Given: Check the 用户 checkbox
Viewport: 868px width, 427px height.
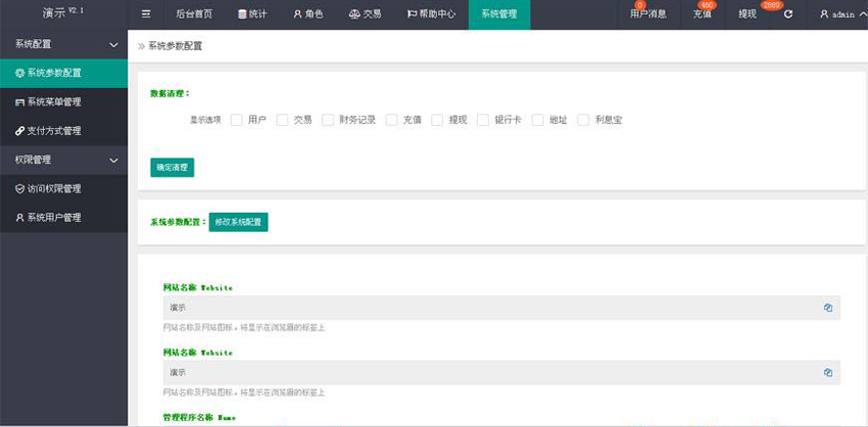Looking at the screenshot, I should click(237, 120).
